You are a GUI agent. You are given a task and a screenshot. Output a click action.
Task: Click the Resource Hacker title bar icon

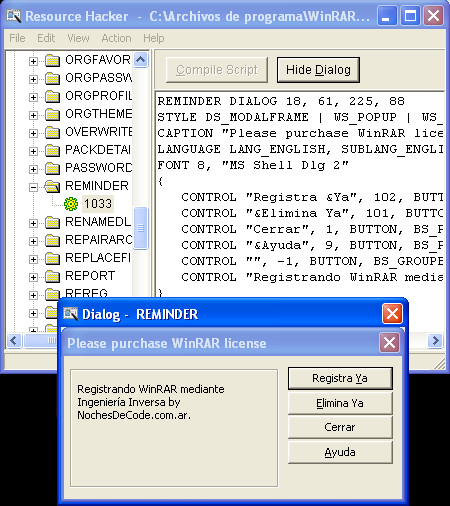(14, 16)
